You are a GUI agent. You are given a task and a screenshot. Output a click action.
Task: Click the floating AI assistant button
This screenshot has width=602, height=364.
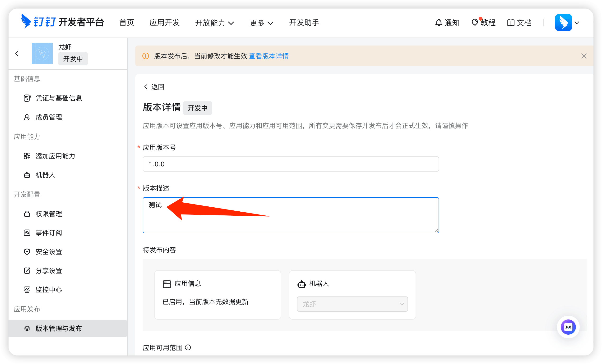568,327
